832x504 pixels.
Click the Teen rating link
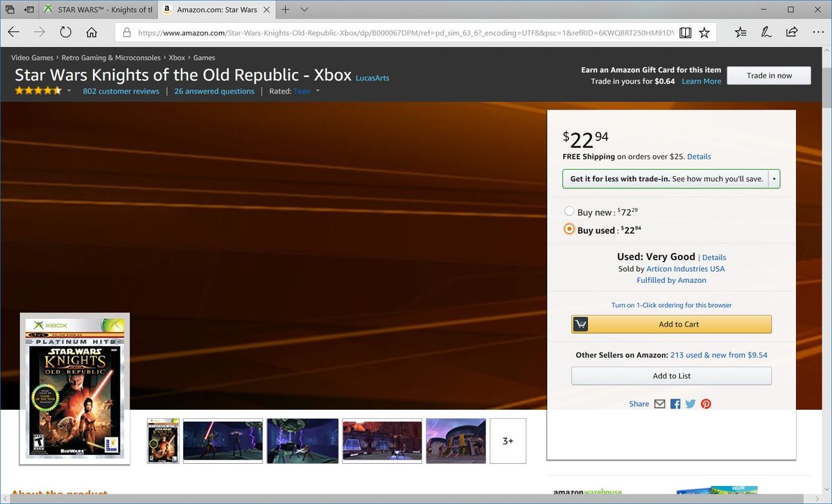tap(302, 92)
